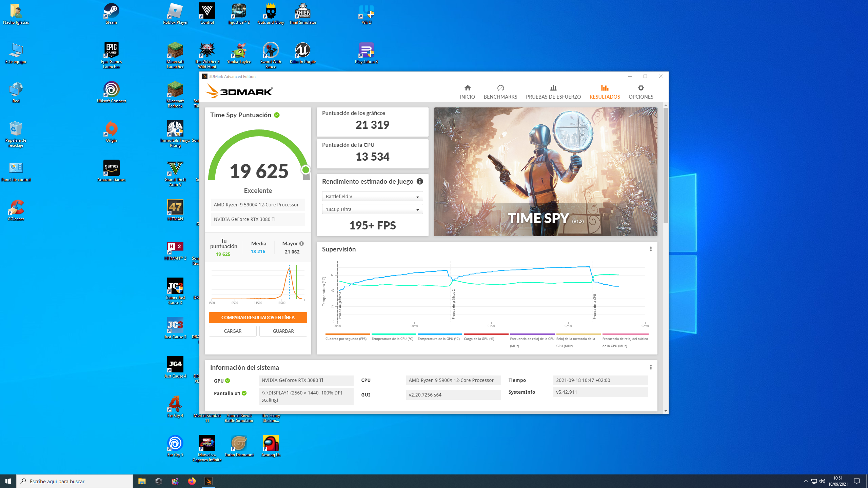Select the Control game desktop icon
This screenshot has width=868, height=488.
pyautogui.click(x=207, y=14)
